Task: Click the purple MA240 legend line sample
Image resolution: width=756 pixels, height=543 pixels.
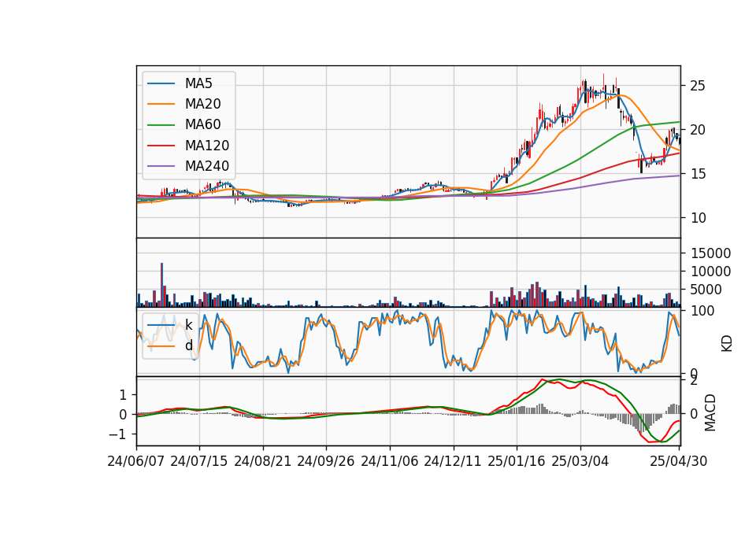Action: pos(161,166)
